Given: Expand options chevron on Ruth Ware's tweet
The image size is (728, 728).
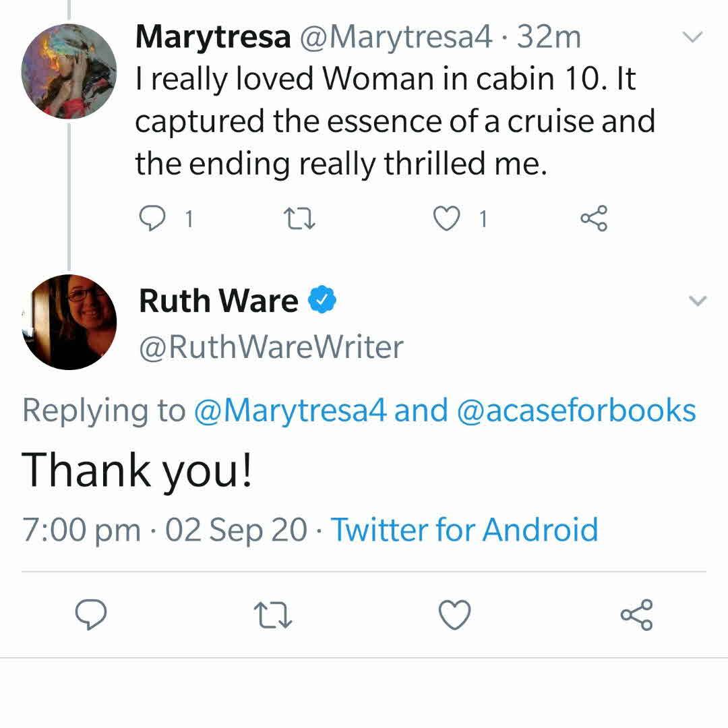Looking at the screenshot, I should coord(698,301).
